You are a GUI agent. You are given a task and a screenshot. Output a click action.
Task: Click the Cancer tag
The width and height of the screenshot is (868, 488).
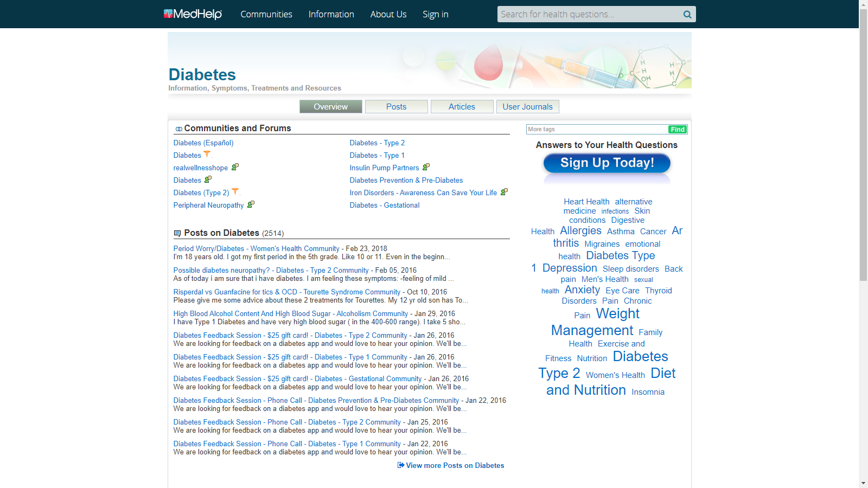(653, 232)
